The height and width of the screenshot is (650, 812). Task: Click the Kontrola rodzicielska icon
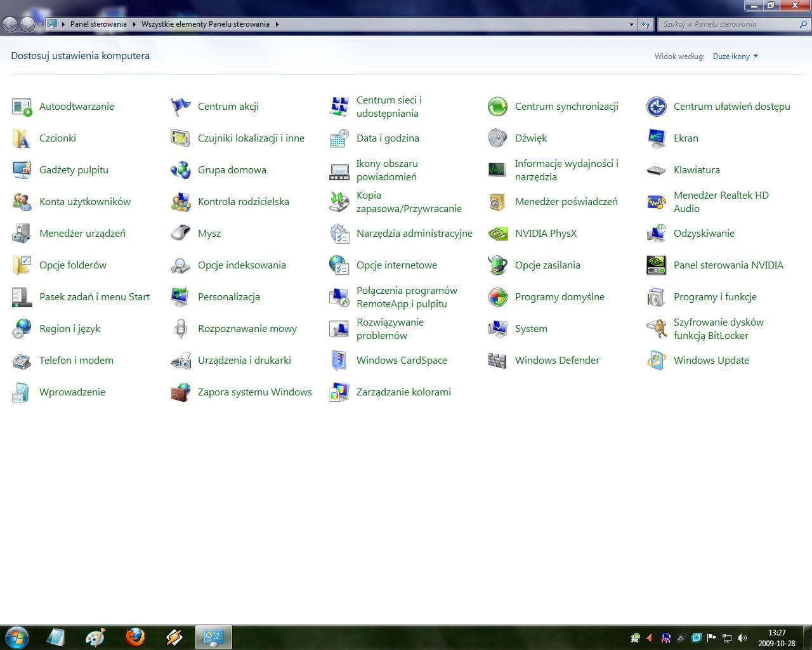point(181,202)
